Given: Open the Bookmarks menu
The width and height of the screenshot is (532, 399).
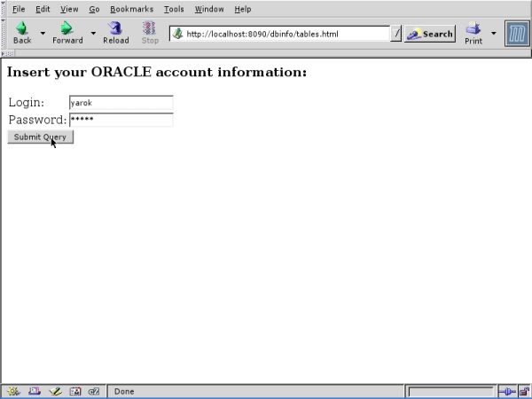Looking at the screenshot, I should [x=131, y=9].
